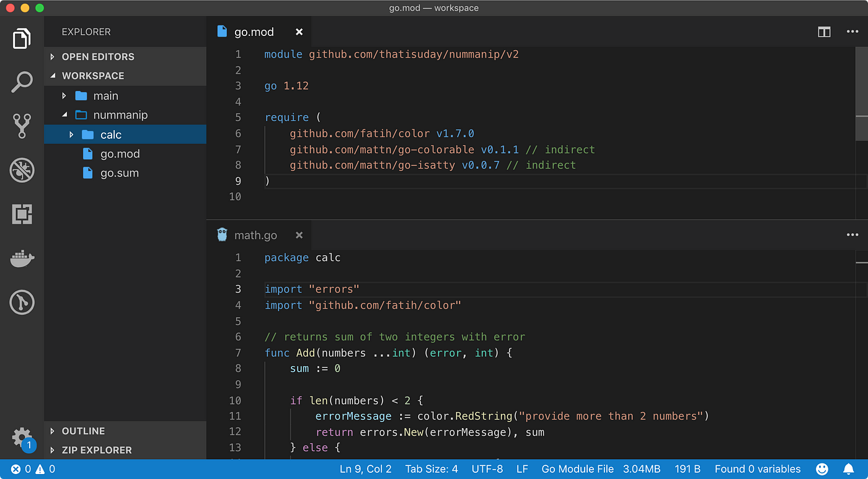
Task: Open more actions for go.mod editor
Action: (852, 32)
